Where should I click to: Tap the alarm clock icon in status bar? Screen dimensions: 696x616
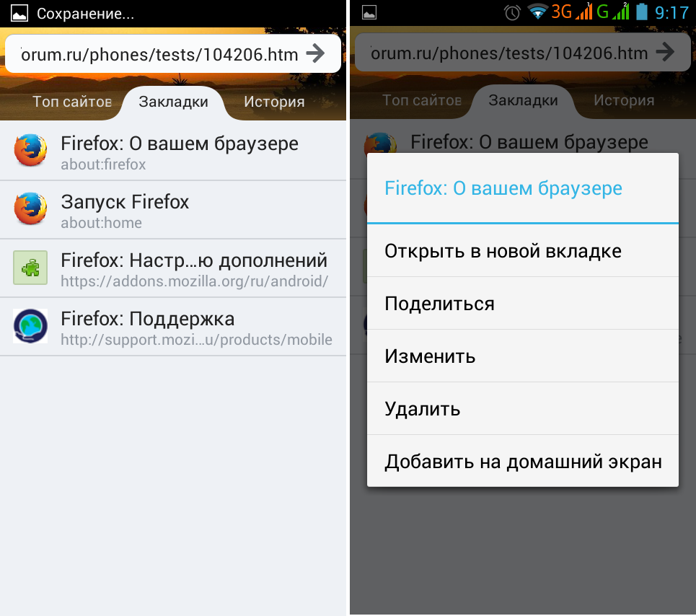coord(512,12)
